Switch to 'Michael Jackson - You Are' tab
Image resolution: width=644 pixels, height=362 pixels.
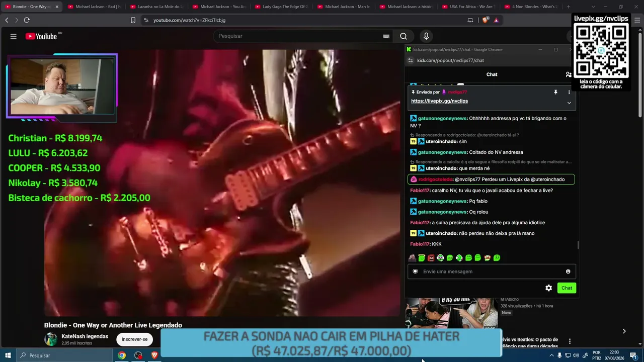[x=218, y=7]
